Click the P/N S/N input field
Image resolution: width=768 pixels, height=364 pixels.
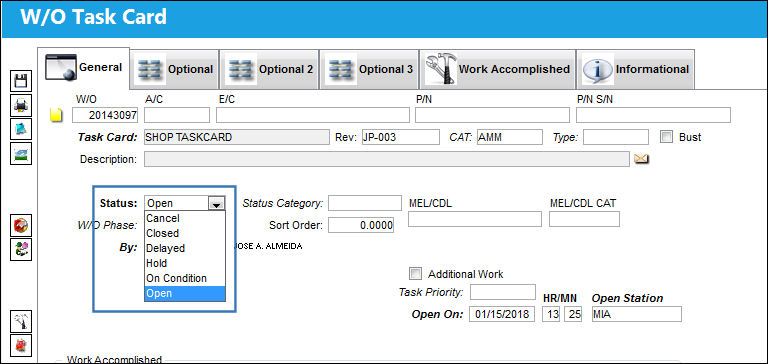pos(653,115)
